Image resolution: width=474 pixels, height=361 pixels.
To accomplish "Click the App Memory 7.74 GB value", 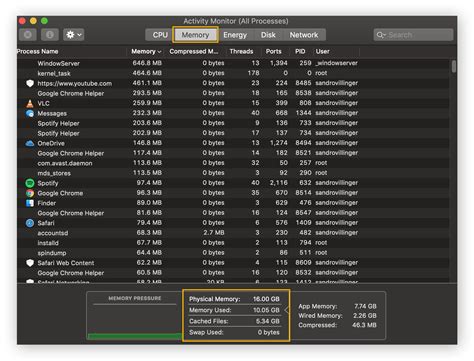I will [365, 306].
